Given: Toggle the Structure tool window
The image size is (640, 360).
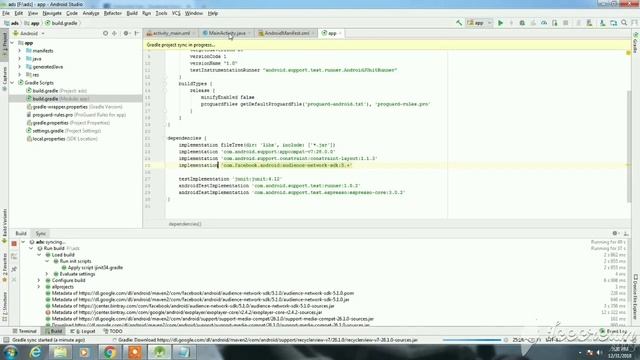Looking at the screenshot, I should 4,307.
